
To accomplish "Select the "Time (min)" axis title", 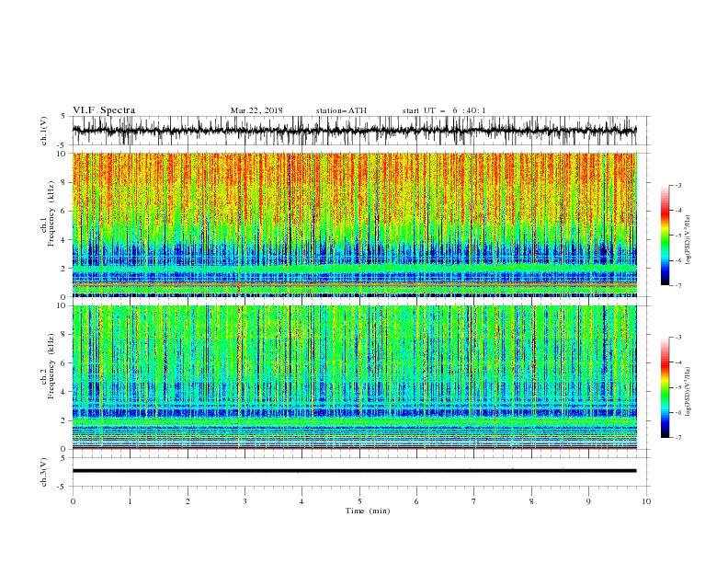I will 368,511.
